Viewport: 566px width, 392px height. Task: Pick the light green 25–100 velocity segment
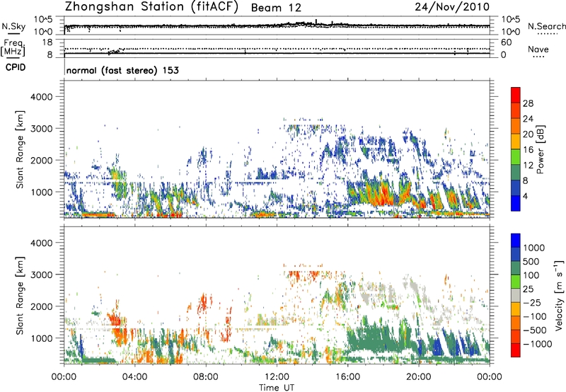(x=516, y=282)
